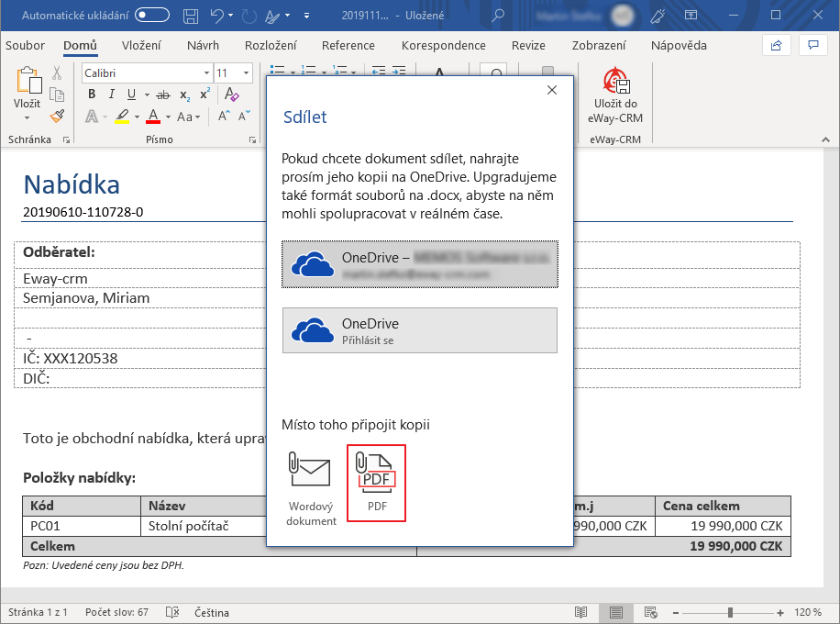The height and width of the screenshot is (624, 840).
Task: Open the font size 11 dropdown
Action: point(246,72)
